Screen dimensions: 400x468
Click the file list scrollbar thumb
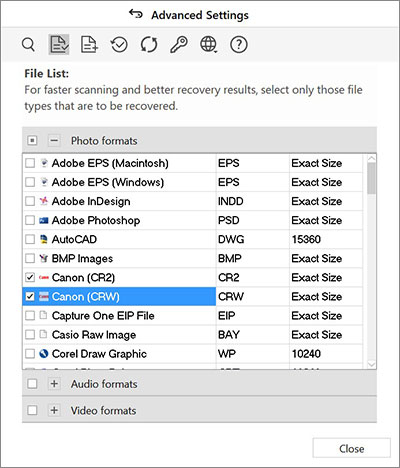[x=371, y=179]
